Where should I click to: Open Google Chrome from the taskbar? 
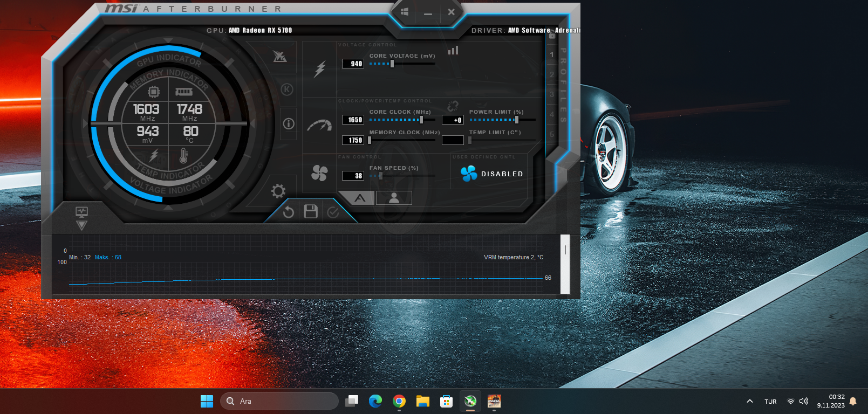point(399,401)
